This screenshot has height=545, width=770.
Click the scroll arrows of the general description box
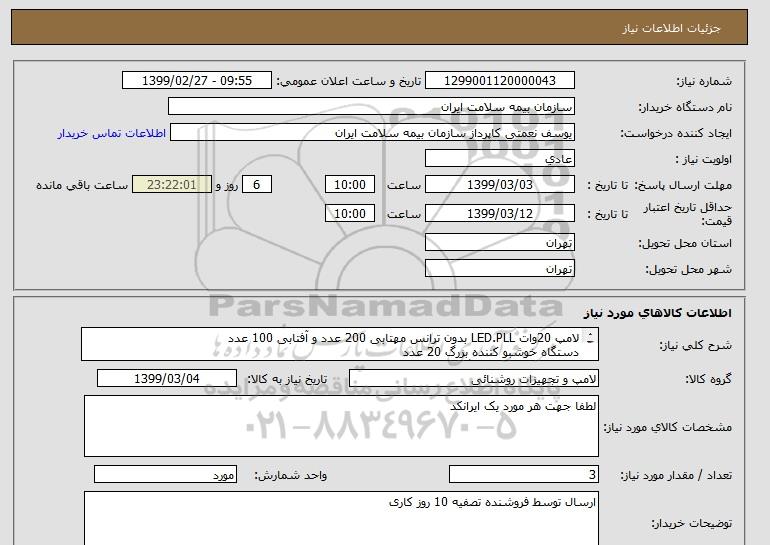coord(590,338)
